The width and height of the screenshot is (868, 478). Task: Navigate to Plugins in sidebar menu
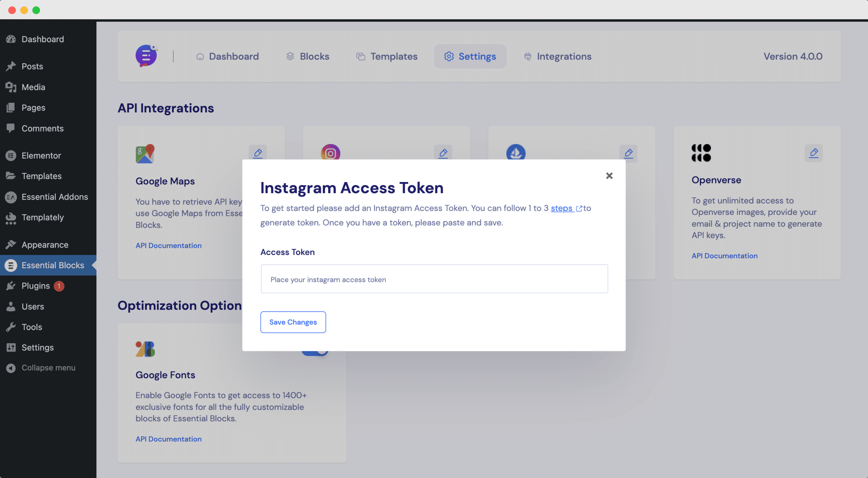[x=35, y=285]
